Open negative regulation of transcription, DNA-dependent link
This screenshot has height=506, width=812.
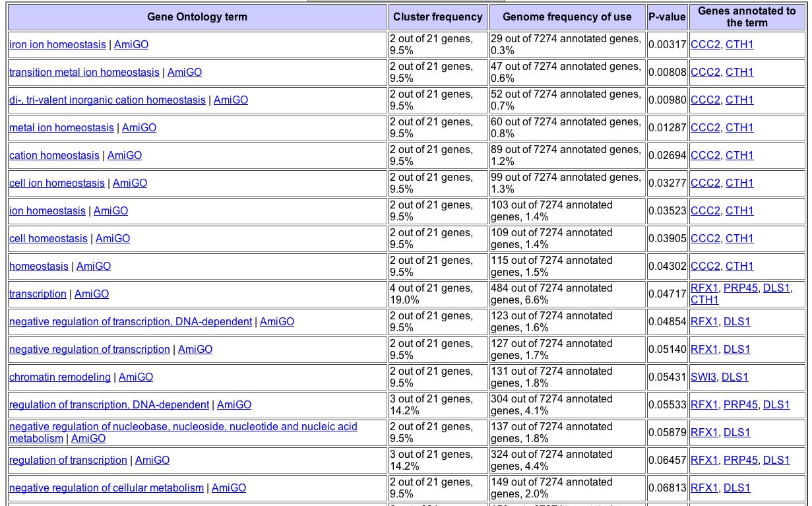(x=131, y=322)
